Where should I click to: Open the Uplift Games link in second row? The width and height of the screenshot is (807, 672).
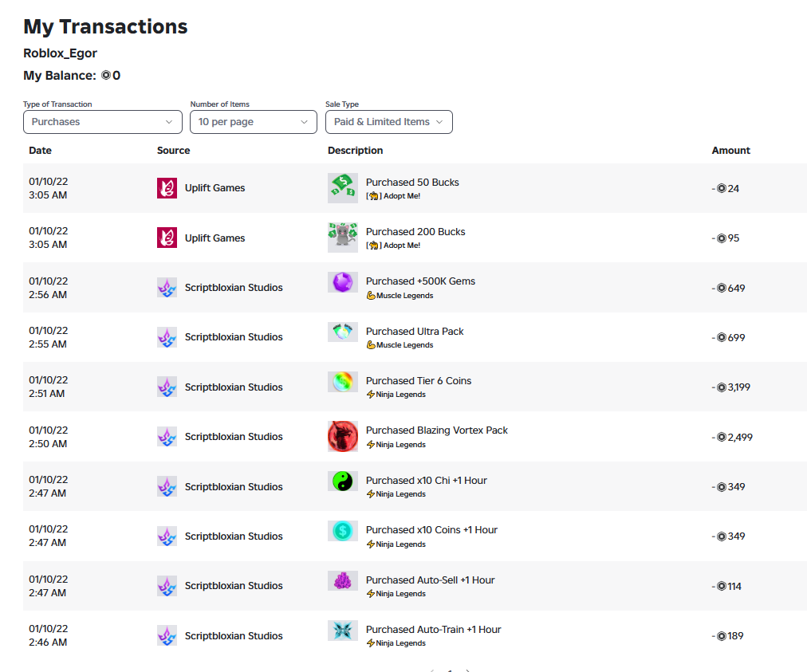click(215, 238)
